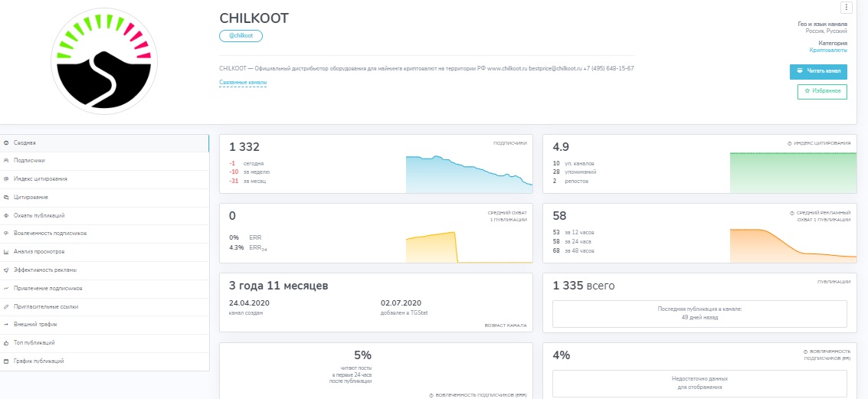Click the -31 за месяц value
This screenshot has height=399, width=868.
[247, 181]
